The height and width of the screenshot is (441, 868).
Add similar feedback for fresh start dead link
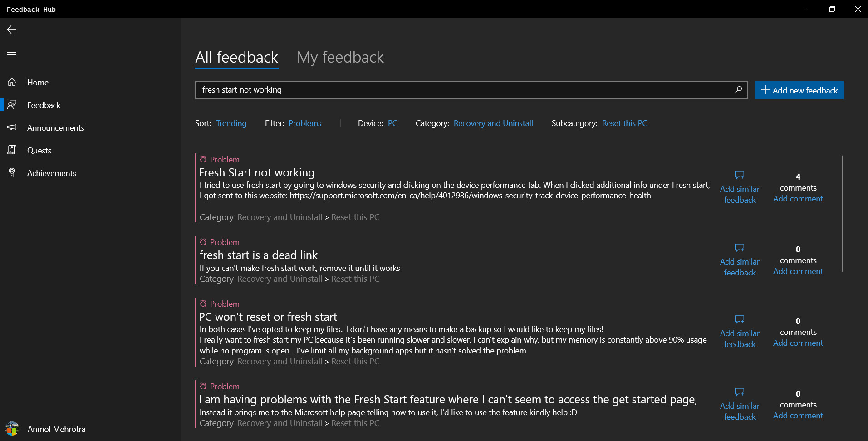coord(740,267)
